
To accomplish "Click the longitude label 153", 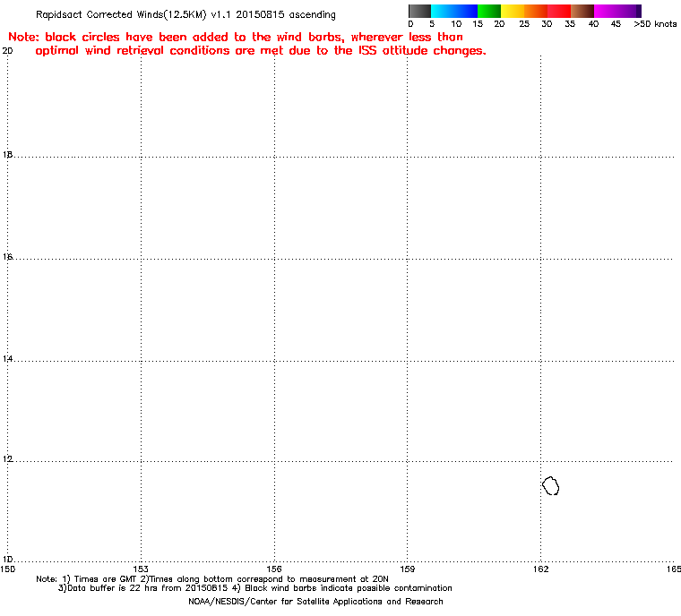I will point(141,569).
